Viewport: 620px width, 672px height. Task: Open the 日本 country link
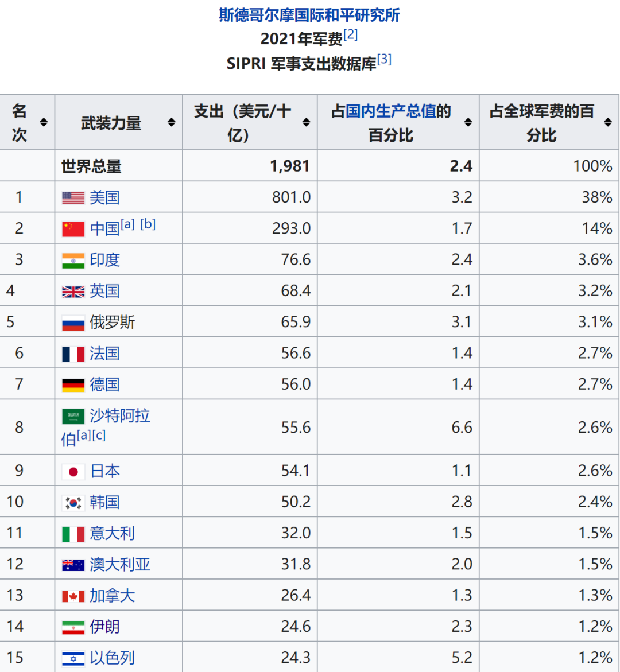[105, 471]
